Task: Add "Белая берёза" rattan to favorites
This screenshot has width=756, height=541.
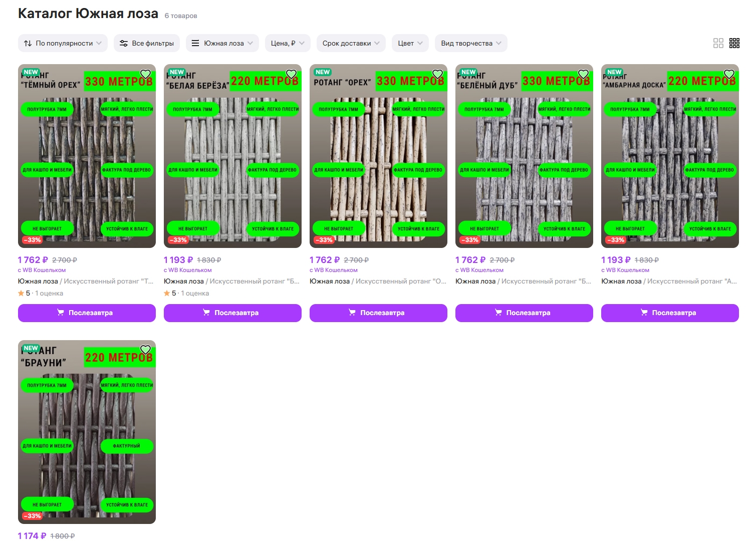Action: [x=291, y=75]
